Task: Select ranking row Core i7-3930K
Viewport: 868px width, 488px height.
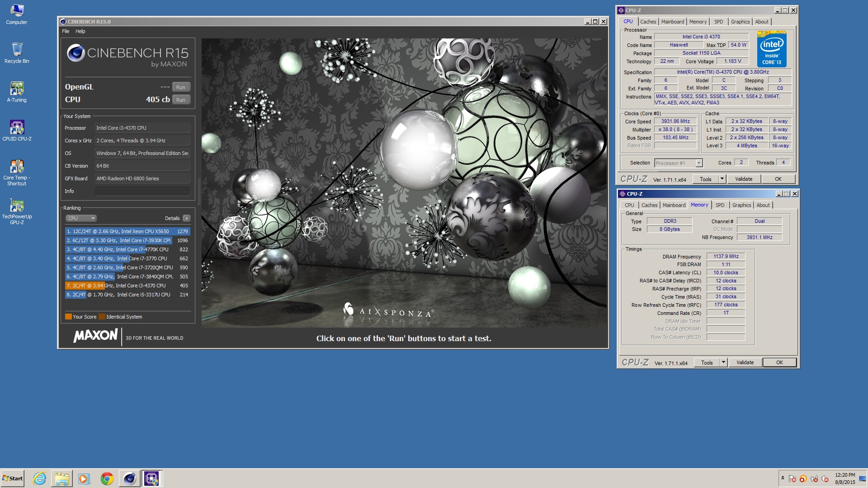Action: click(127, 240)
